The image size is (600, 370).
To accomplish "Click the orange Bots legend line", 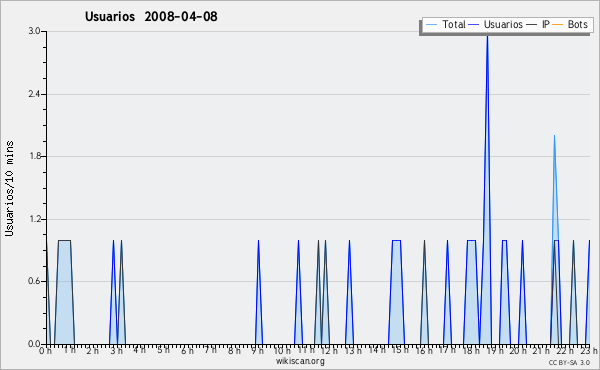I will click(x=558, y=25).
